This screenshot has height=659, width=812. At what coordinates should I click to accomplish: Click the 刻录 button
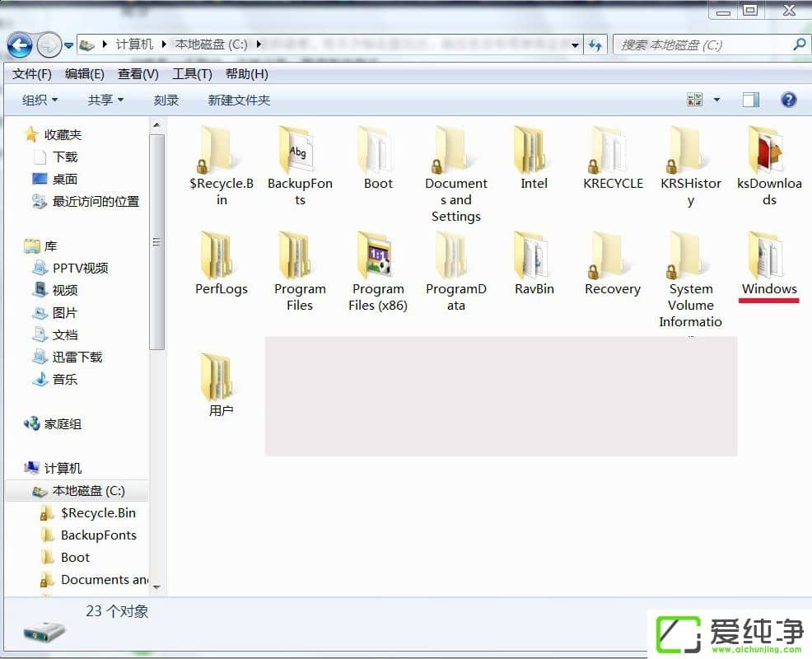coord(166,100)
